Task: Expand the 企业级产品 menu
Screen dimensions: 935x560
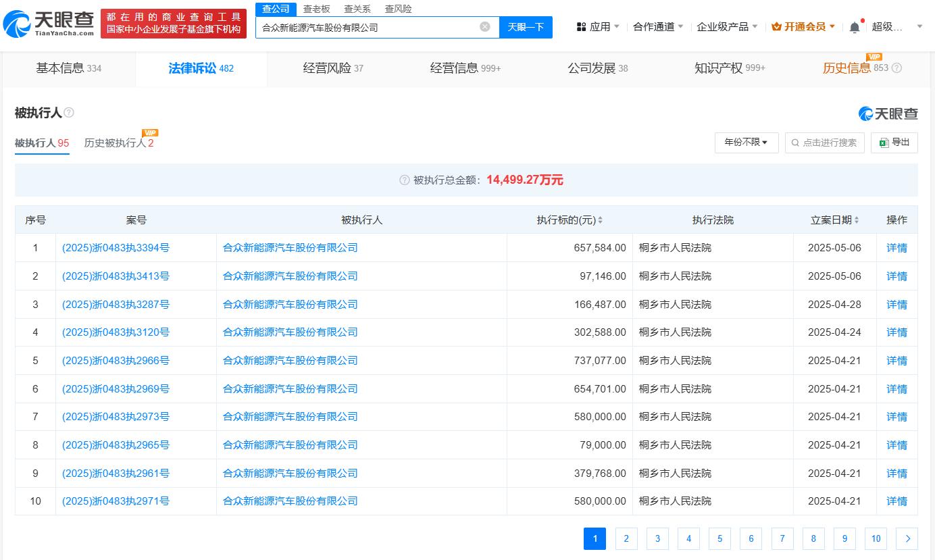Action: 727,27
